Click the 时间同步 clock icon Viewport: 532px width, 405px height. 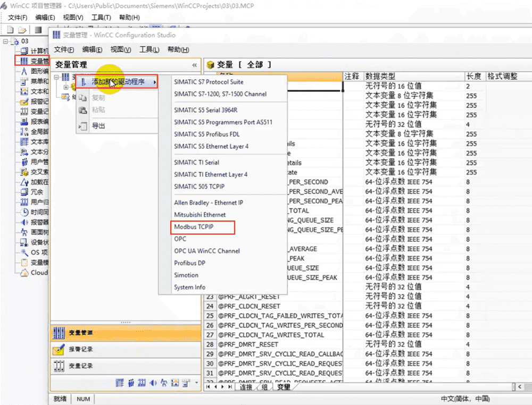tap(24, 212)
